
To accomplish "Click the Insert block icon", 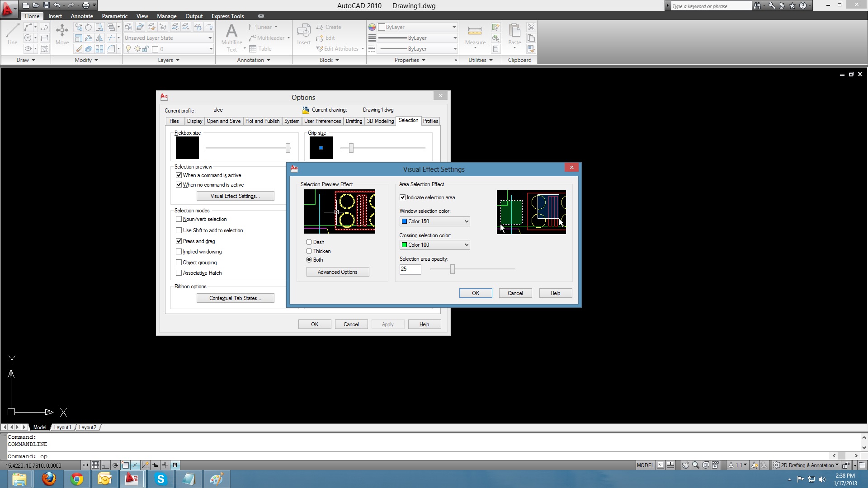I will click(x=304, y=34).
